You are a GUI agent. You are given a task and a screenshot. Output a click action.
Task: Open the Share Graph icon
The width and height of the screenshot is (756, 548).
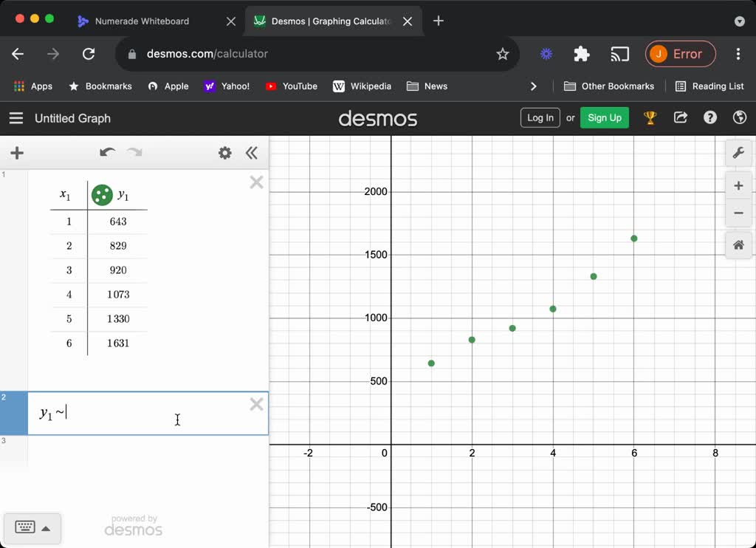point(681,118)
